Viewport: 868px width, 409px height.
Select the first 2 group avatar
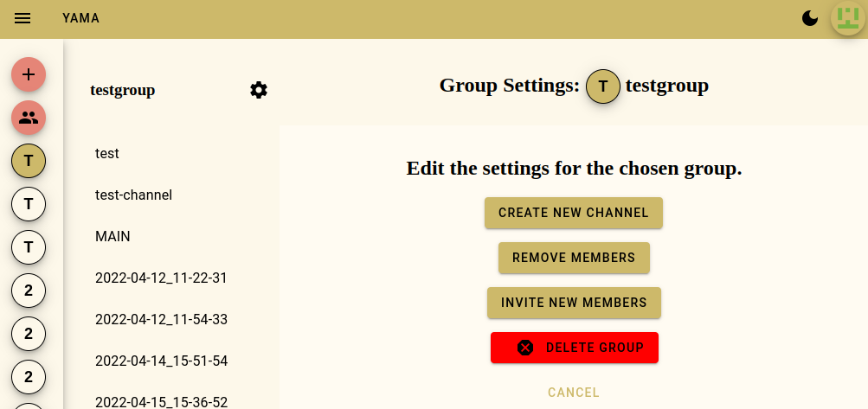click(29, 291)
